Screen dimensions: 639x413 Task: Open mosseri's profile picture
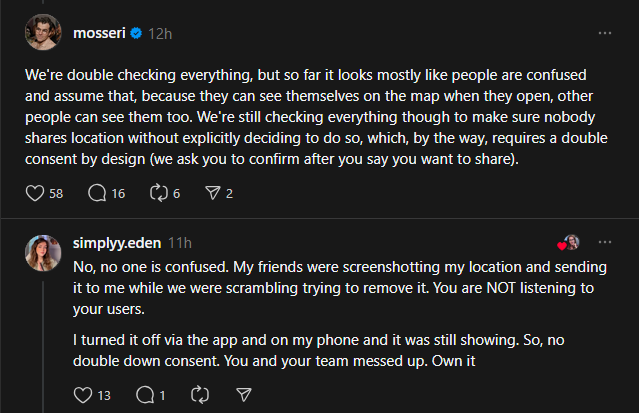(x=41, y=32)
